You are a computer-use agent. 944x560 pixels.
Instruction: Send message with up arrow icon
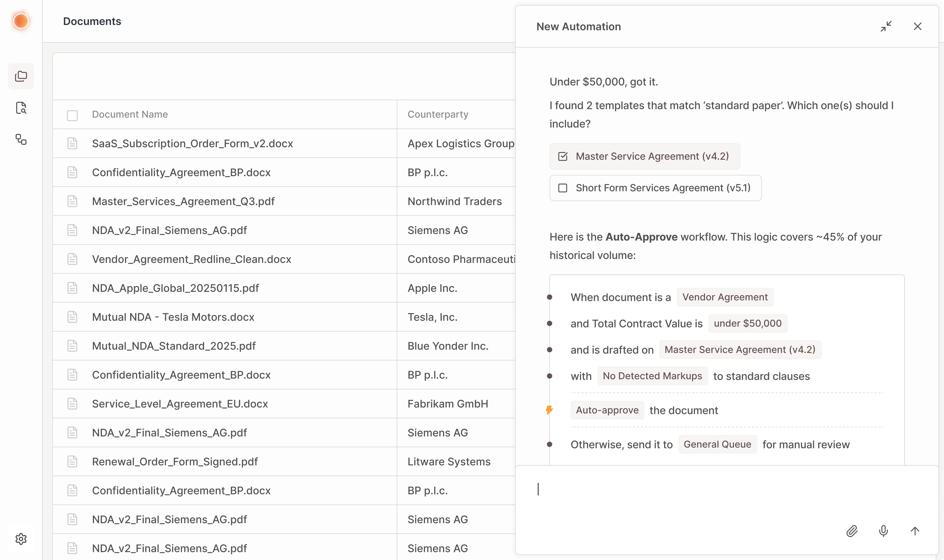click(915, 531)
